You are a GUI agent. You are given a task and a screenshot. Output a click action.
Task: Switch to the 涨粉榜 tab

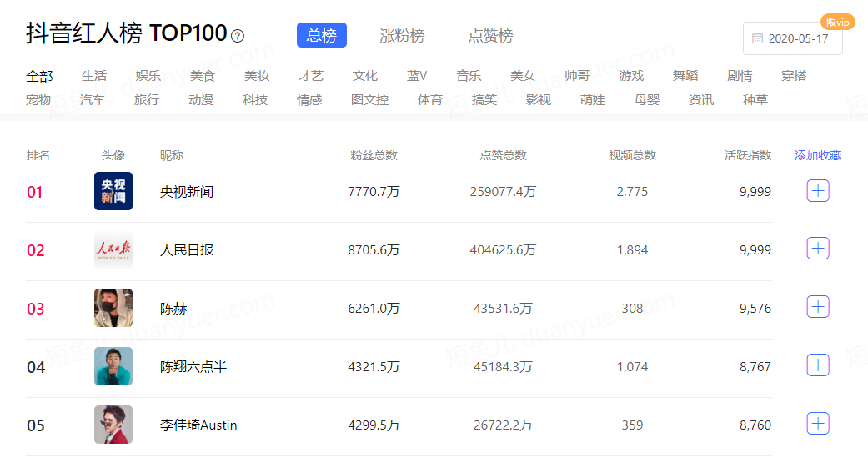point(402,35)
